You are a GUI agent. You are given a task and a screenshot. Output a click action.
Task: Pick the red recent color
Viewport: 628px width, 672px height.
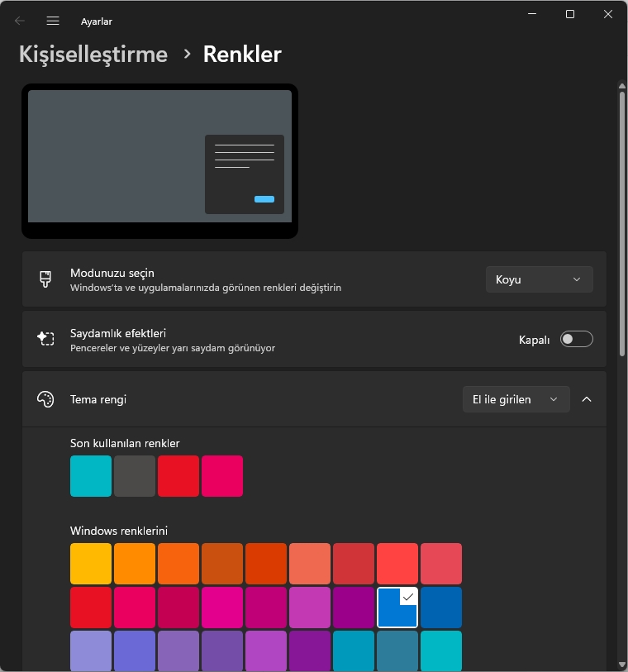pyautogui.click(x=178, y=476)
